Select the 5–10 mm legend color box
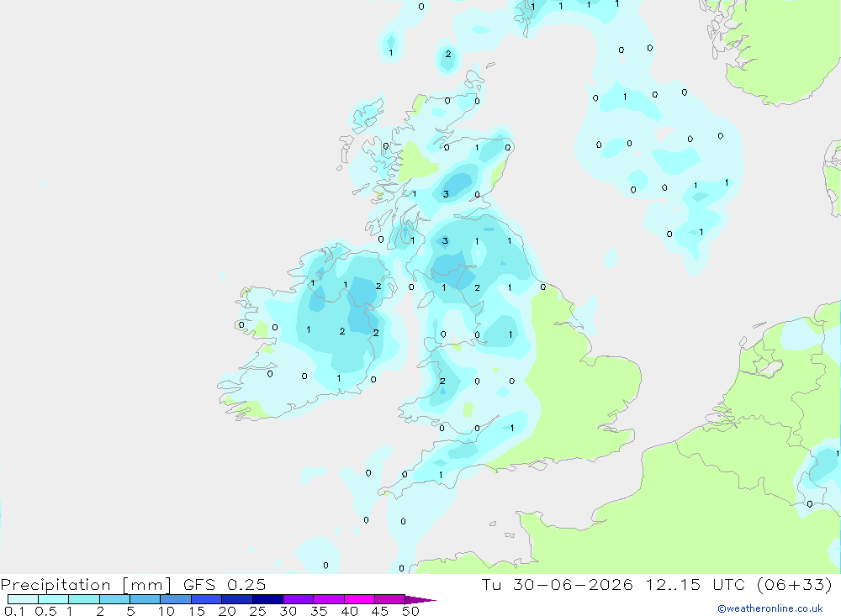Image resolution: width=841 pixels, height=616 pixels. tap(145, 599)
